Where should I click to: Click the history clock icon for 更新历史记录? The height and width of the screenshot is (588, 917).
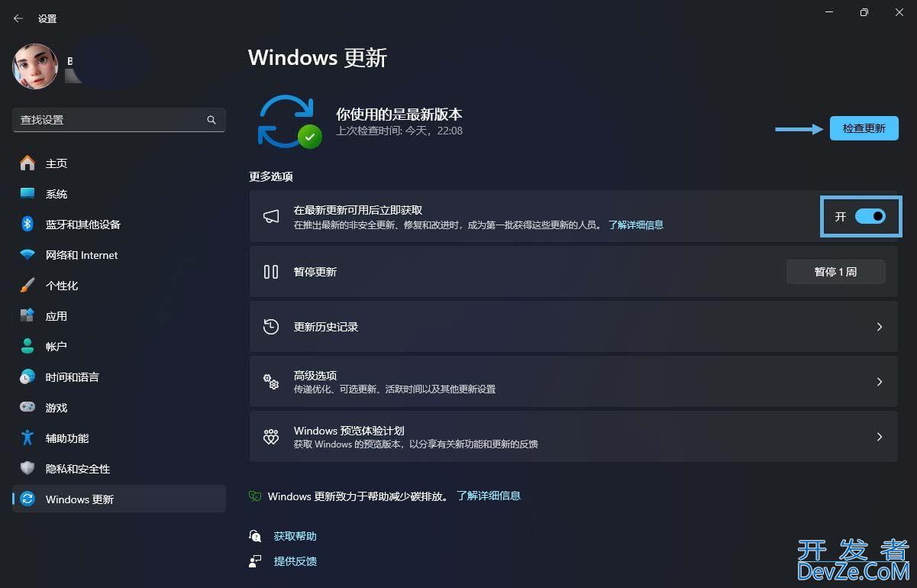click(271, 327)
